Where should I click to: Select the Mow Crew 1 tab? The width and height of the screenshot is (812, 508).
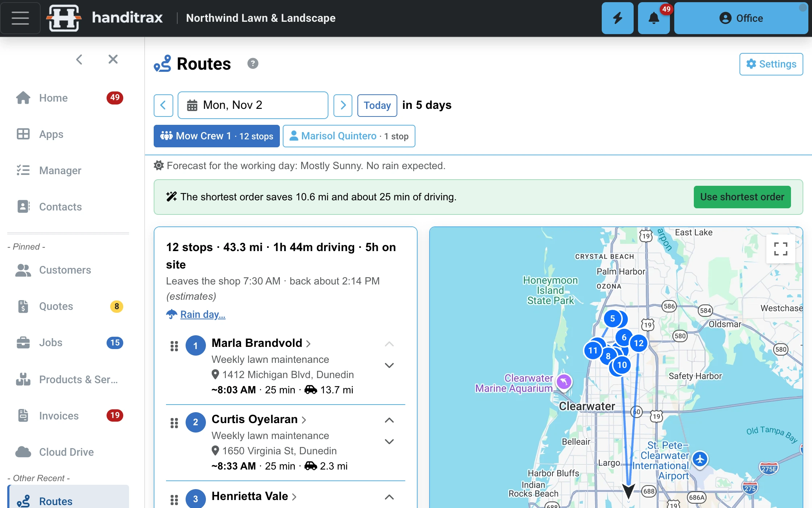pyautogui.click(x=216, y=136)
